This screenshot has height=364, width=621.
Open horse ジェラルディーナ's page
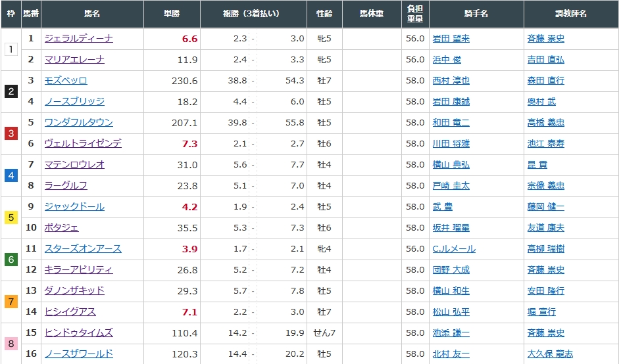click(x=78, y=39)
